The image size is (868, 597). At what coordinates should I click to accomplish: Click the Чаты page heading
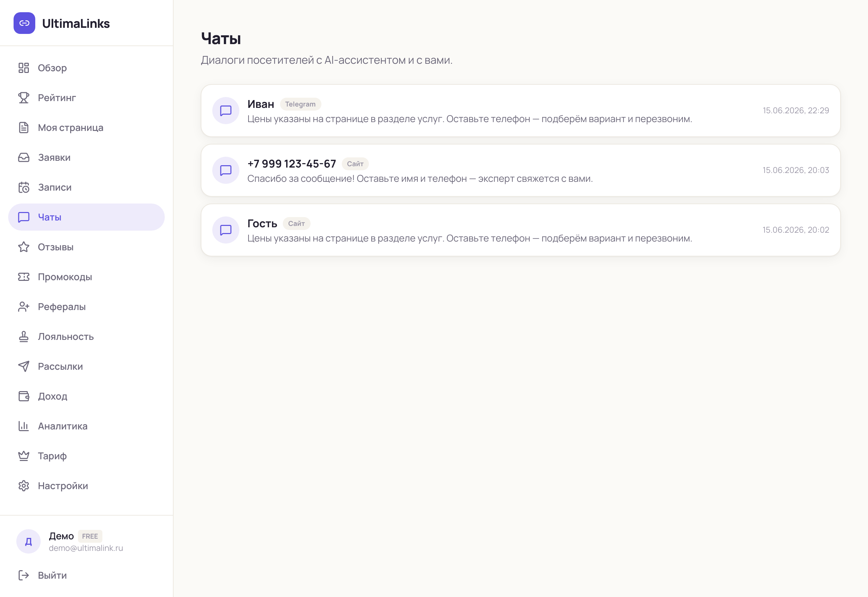pyautogui.click(x=221, y=39)
